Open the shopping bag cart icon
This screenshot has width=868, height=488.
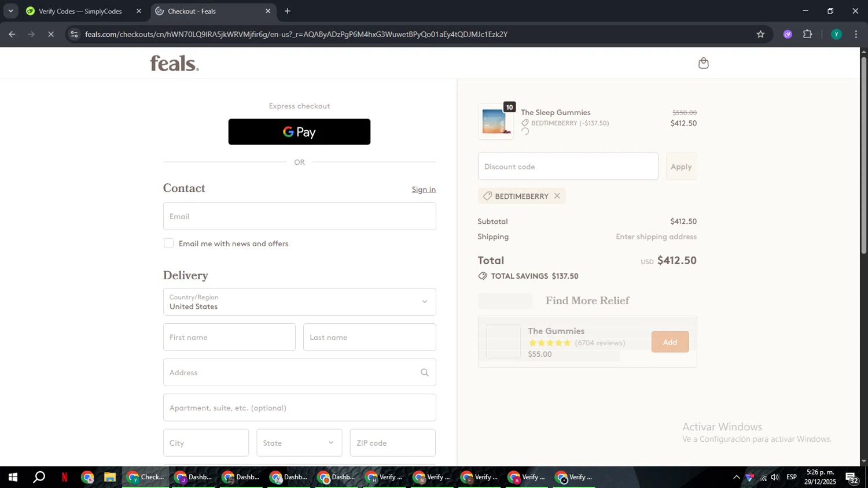tap(703, 63)
